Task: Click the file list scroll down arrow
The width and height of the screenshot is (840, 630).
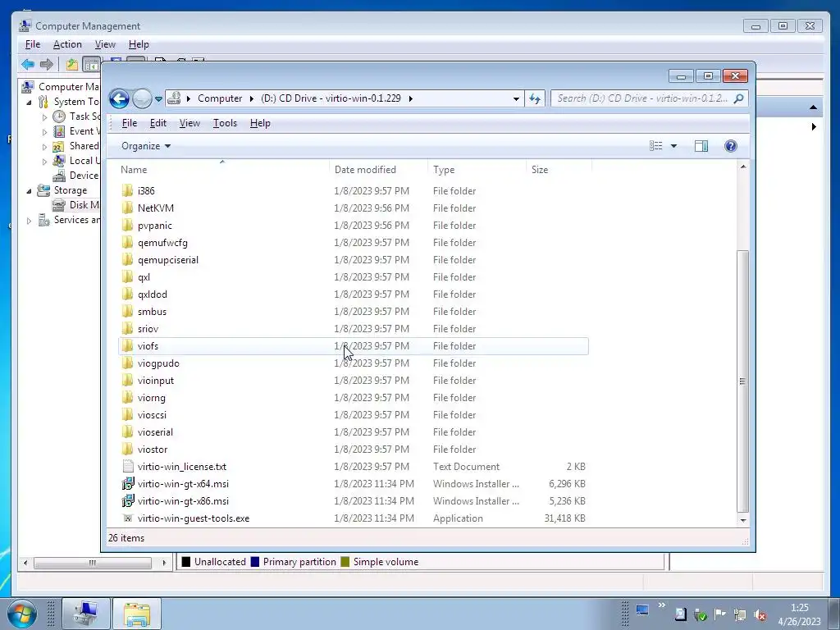Action: coord(742,520)
